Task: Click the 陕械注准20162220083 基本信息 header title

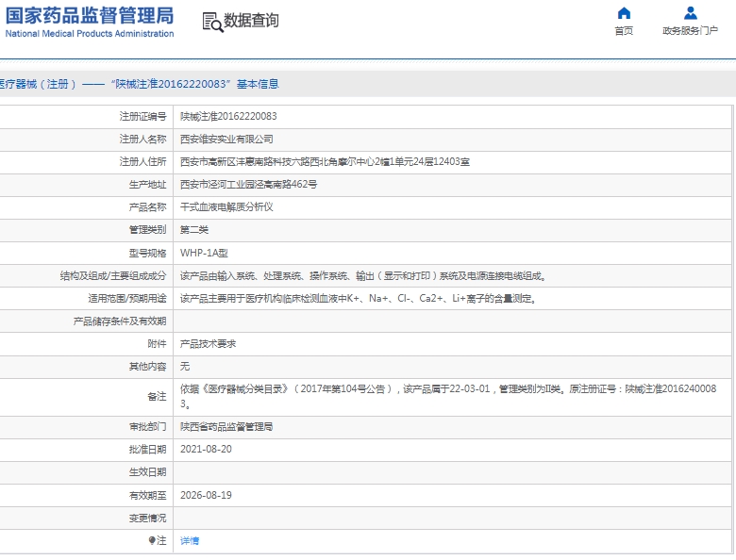Action: pos(194,84)
